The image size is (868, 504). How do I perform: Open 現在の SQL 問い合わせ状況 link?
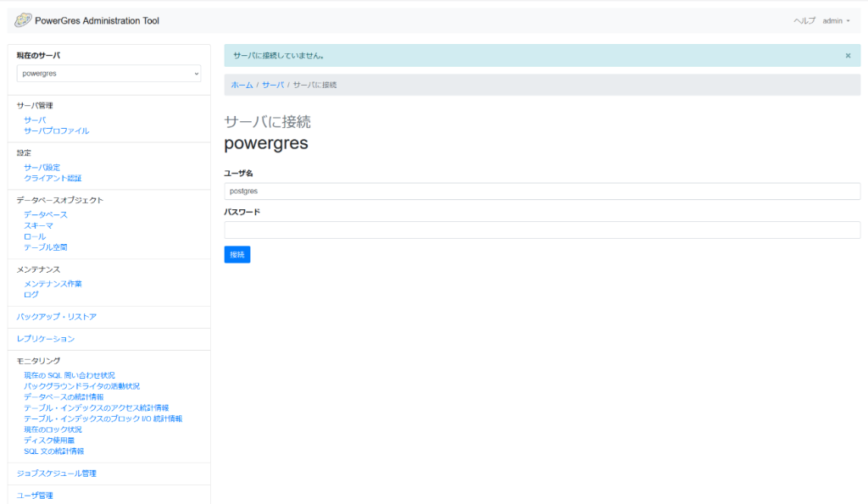[70, 375]
